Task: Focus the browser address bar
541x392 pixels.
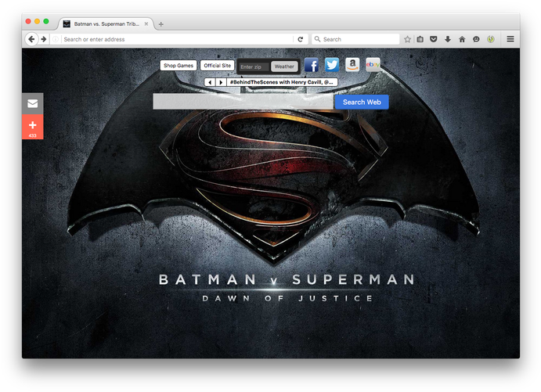Action: pyautogui.click(x=178, y=39)
